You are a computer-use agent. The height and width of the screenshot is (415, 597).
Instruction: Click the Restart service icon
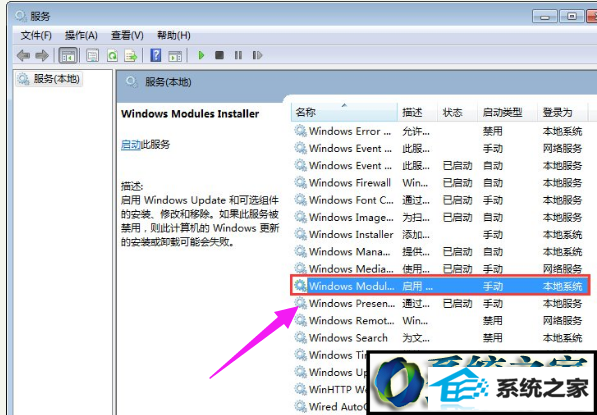257,56
